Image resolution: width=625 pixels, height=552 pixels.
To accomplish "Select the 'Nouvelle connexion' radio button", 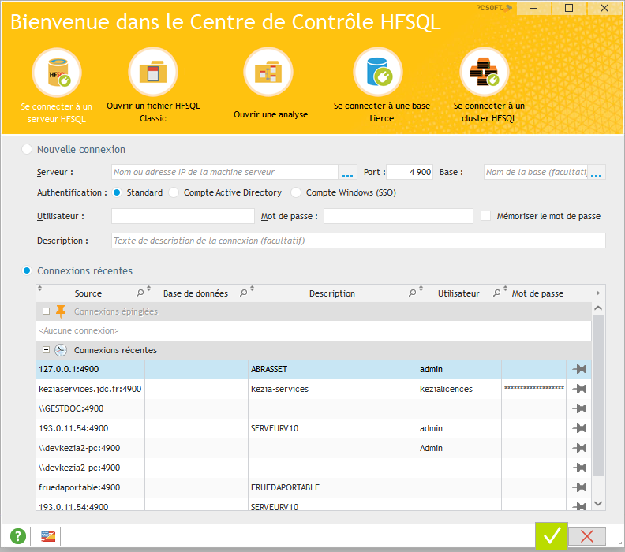I will pos(27,149).
